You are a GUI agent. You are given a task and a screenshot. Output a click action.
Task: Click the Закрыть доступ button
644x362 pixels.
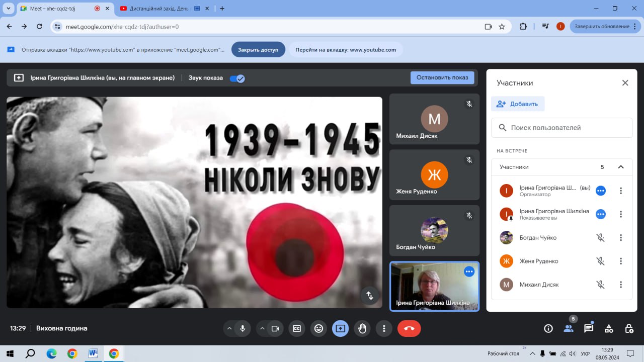pyautogui.click(x=258, y=50)
